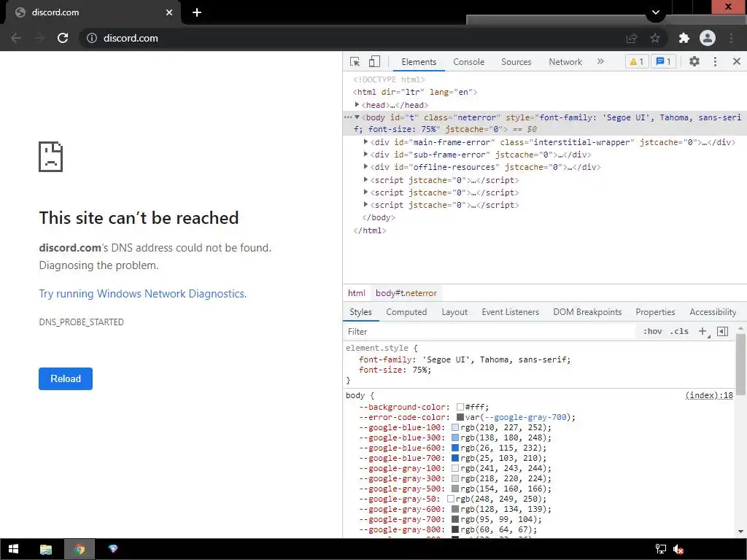Expand the sub-frame-error div

(x=365, y=154)
